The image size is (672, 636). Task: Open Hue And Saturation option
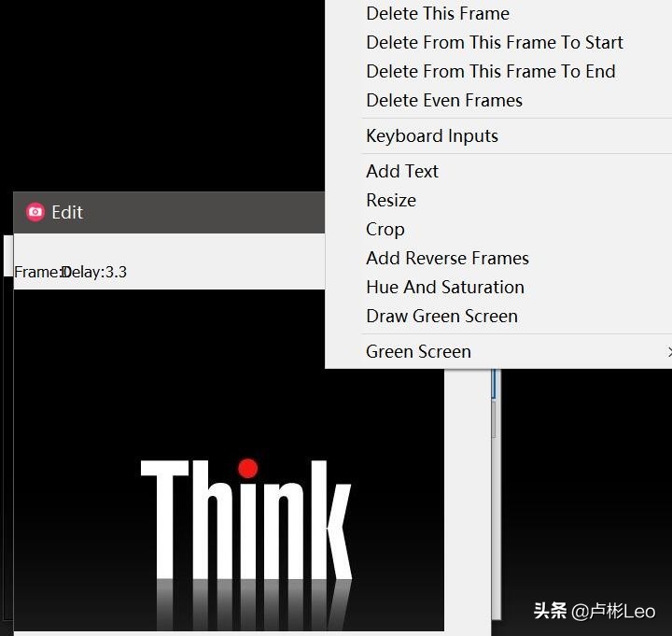(x=498, y=287)
